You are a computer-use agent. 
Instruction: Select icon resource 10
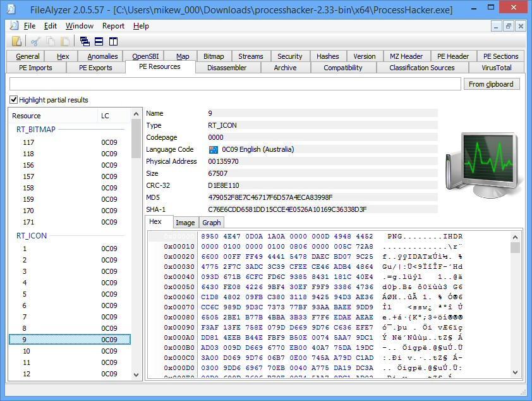pyautogui.click(x=70, y=351)
